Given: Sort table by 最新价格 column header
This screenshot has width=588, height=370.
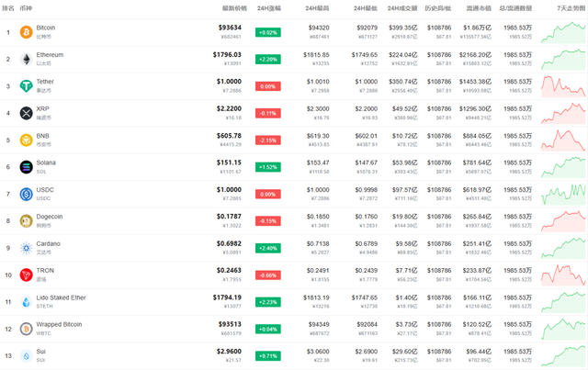Looking at the screenshot, I should pos(235,8).
